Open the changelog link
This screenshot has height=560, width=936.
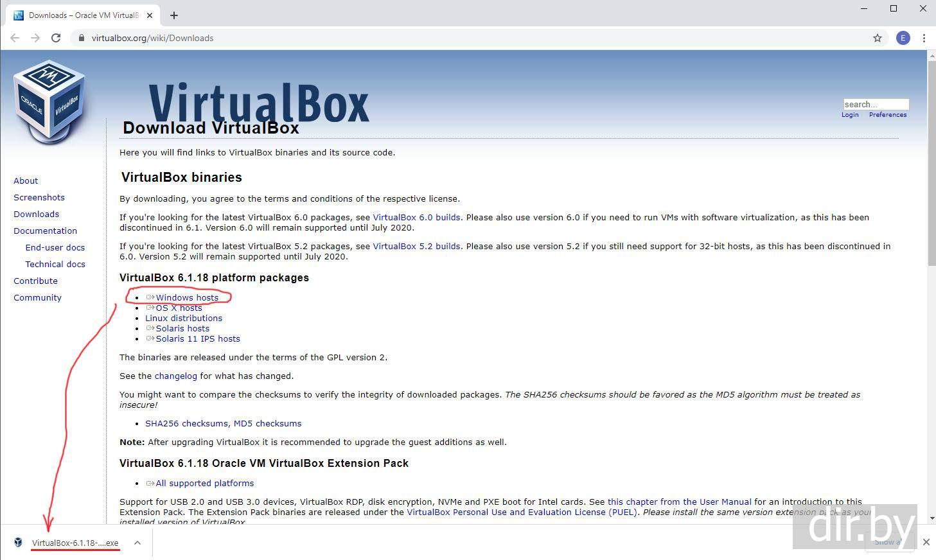coord(176,376)
